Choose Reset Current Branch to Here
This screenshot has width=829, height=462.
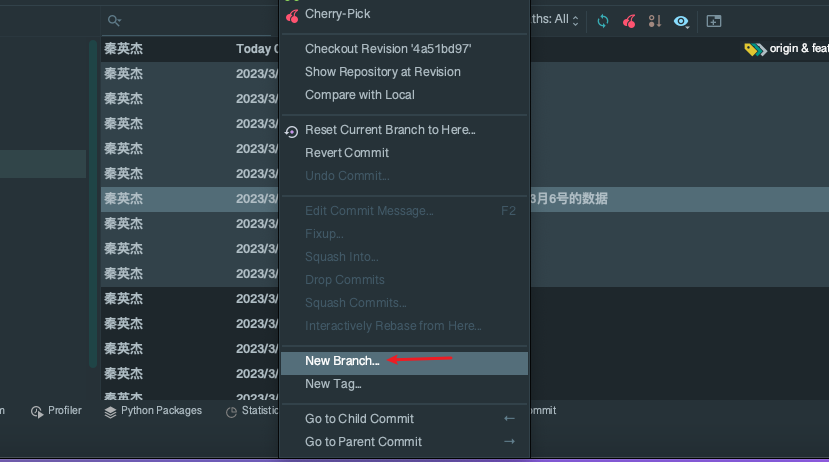coord(390,130)
